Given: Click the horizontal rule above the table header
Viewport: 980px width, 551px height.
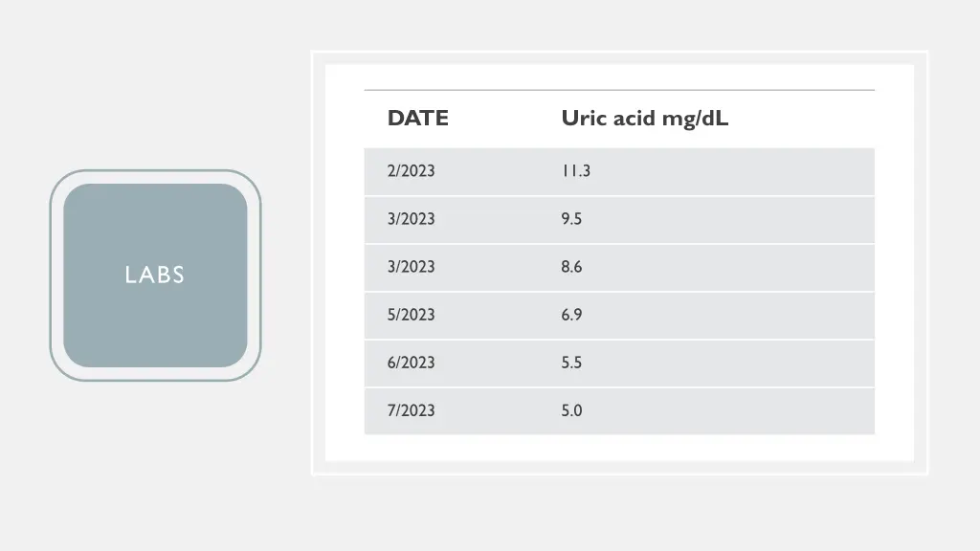Looking at the screenshot, I should tap(619, 90).
